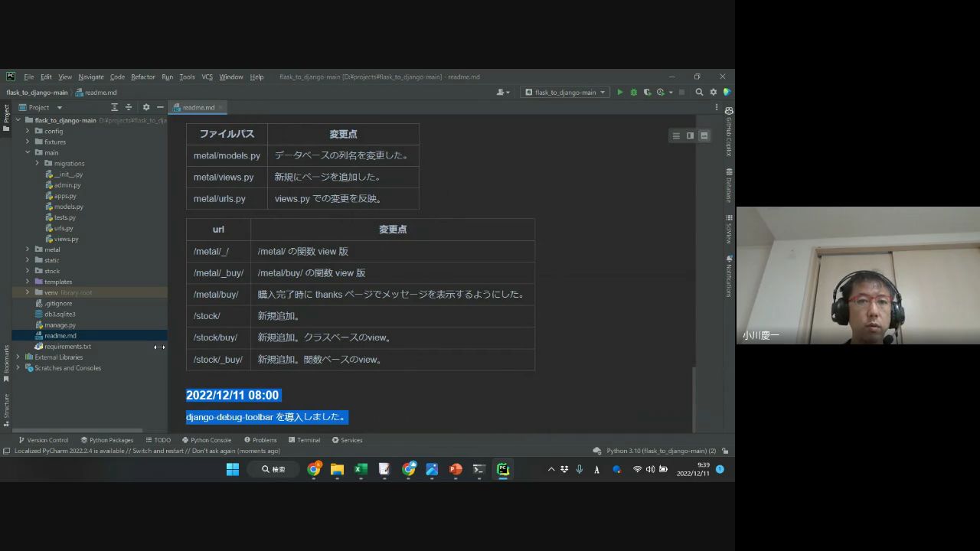Start debugging with the green bug icon
This screenshot has width=980, height=551.
(633, 93)
